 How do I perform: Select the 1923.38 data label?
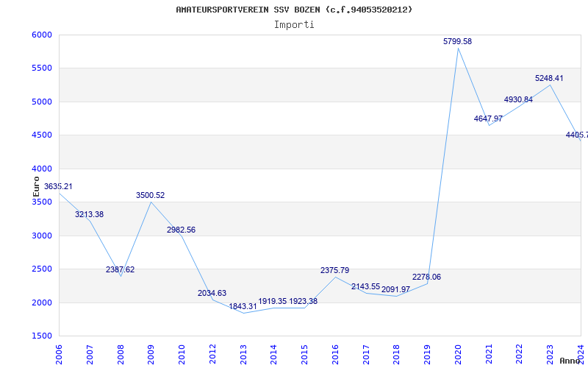click(x=304, y=301)
